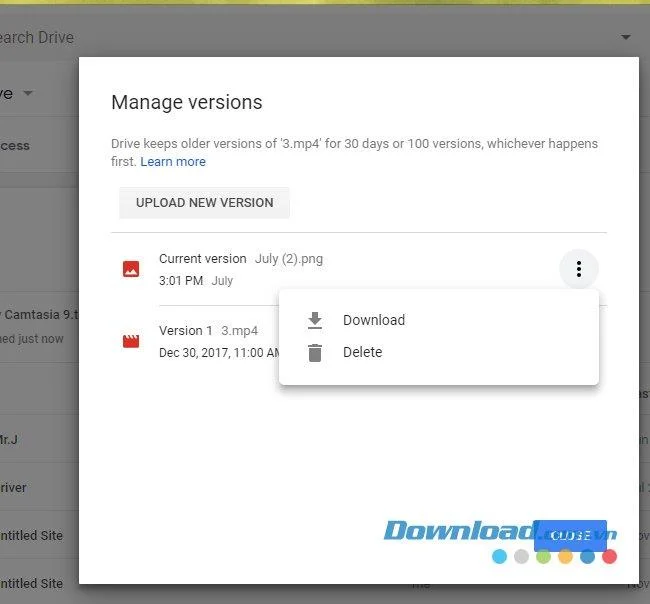The image size is (650, 604).
Task: Click the green dot in watermark
Action: point(543,556)
